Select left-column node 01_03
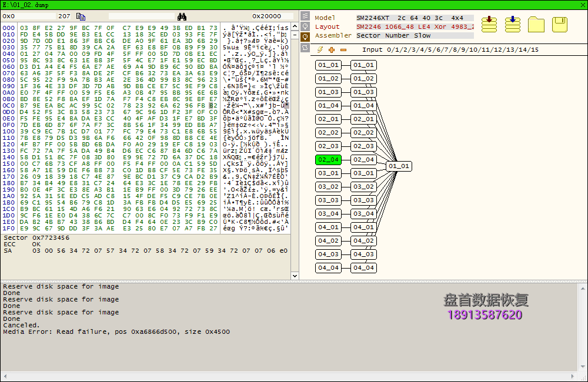This screenshot has height=382, width=588. (x=328, y=92)
